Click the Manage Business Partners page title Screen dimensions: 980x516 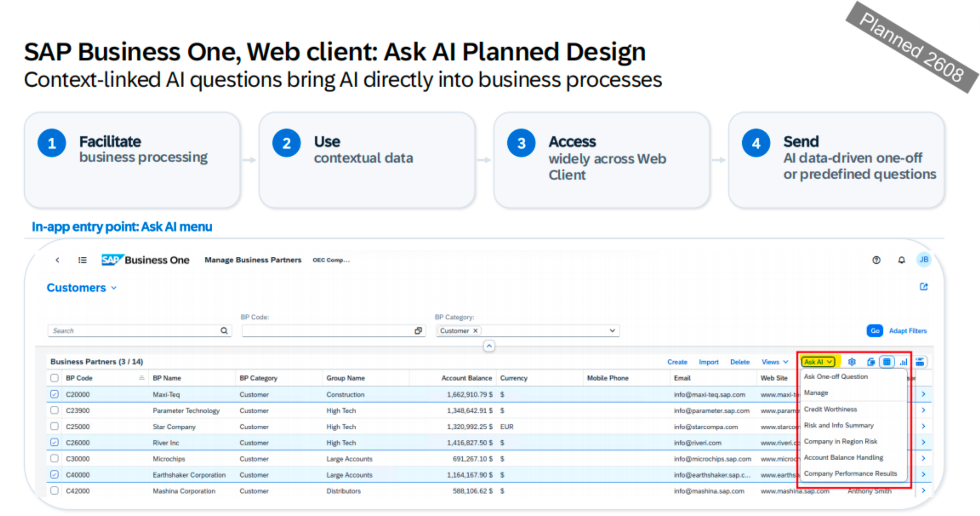pyautogui.click(x=253, y=260)
